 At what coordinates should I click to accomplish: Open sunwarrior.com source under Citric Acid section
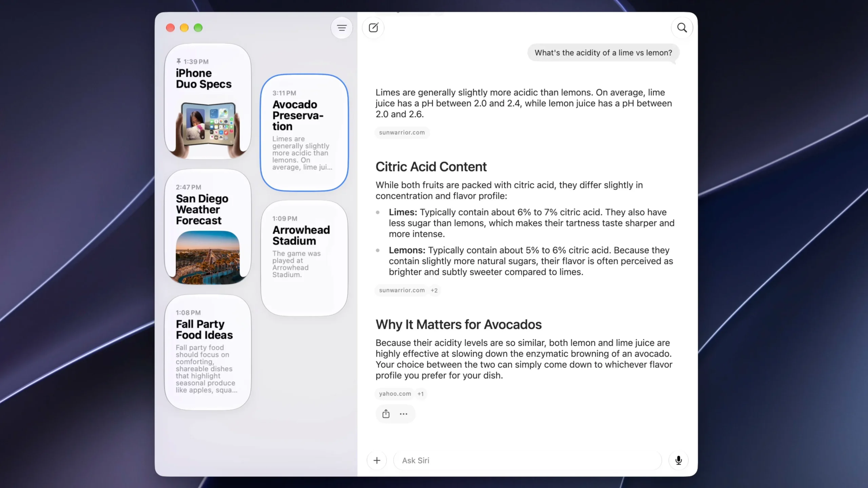click(402, 290)
